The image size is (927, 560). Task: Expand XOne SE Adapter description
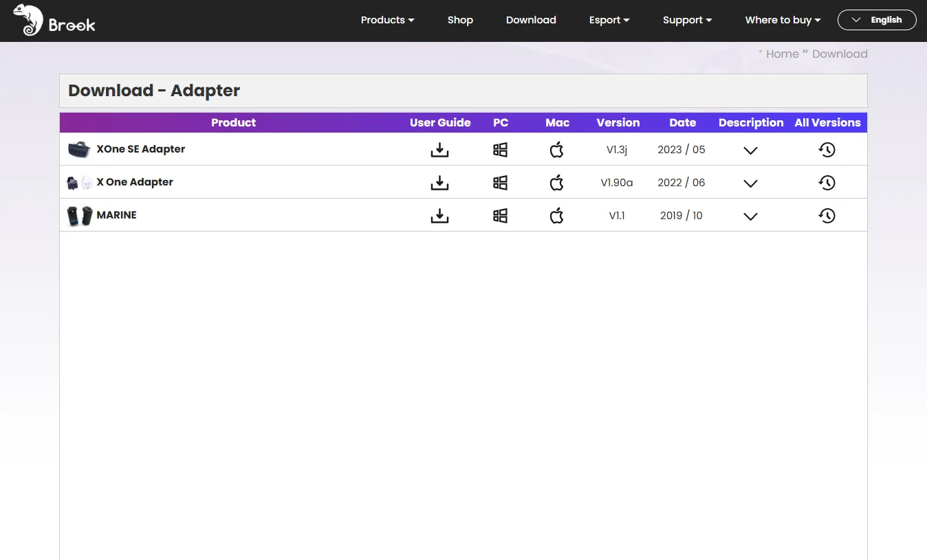click(750, 150)
